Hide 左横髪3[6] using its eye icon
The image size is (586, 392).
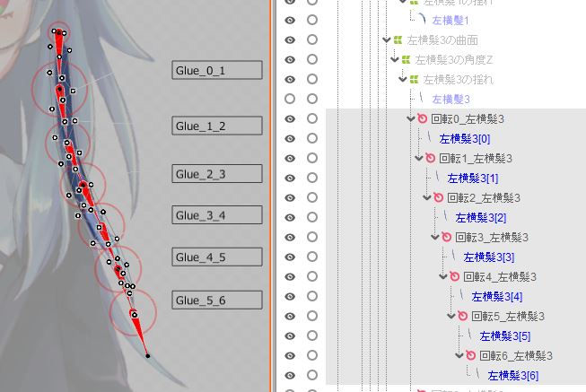click(x=290, y=376)
